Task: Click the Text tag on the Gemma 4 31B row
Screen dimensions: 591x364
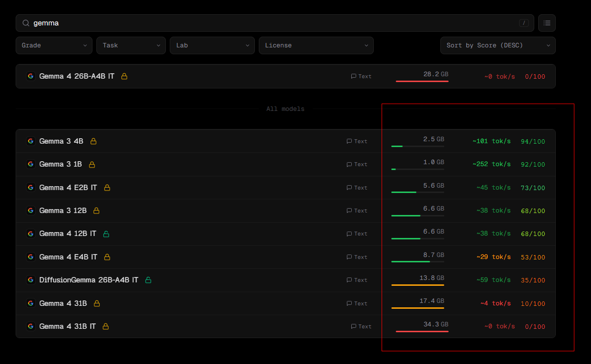Action: point(357,303)
